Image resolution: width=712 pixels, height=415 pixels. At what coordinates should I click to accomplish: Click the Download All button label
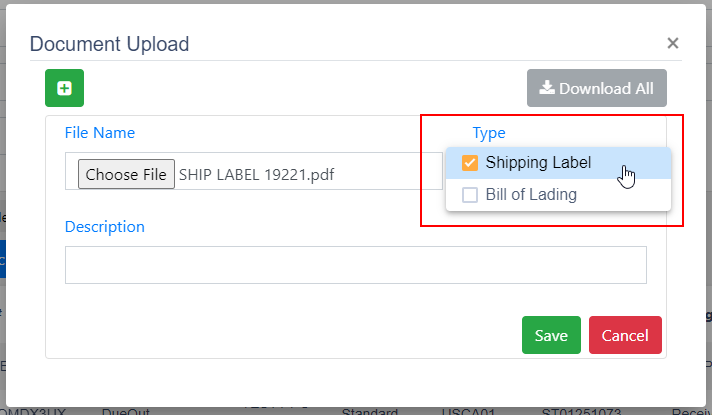(606, 88)
